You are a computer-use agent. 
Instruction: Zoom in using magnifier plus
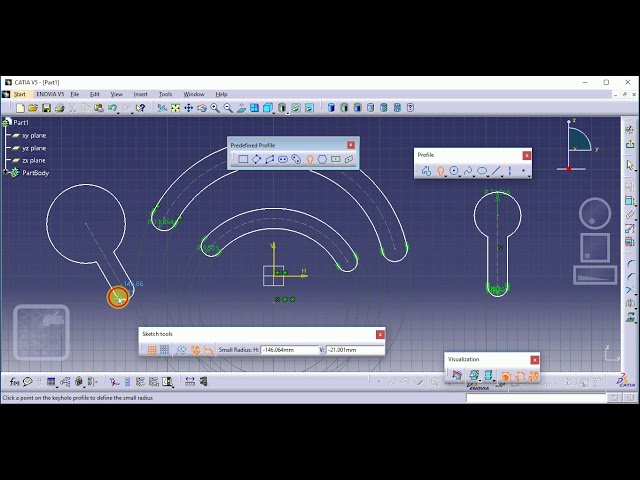pyautogui.click(x=215, y=108)
